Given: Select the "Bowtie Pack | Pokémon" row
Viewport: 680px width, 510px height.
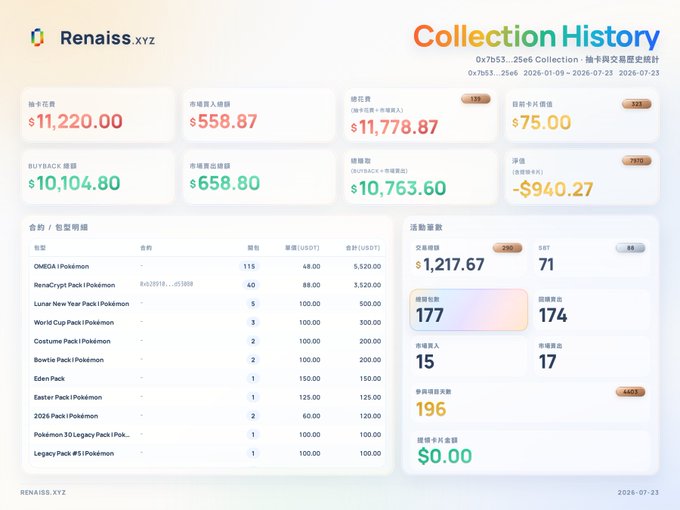Looking at the screenshot, I should coord(207,360).
